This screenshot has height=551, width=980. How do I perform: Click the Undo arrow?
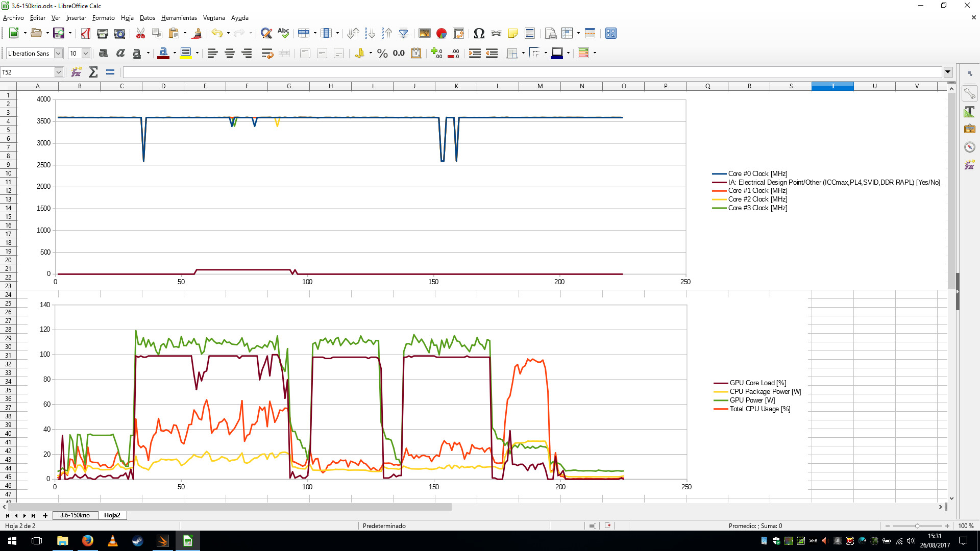(x=217, y=33)
